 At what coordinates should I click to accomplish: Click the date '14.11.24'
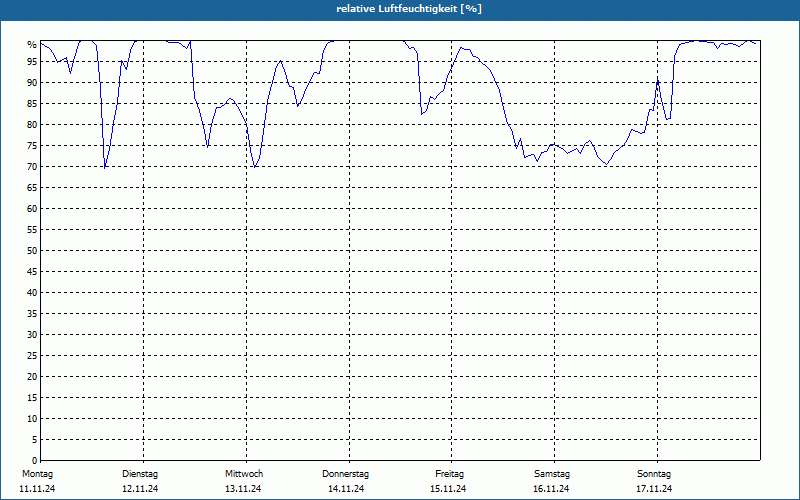point(346,488)
